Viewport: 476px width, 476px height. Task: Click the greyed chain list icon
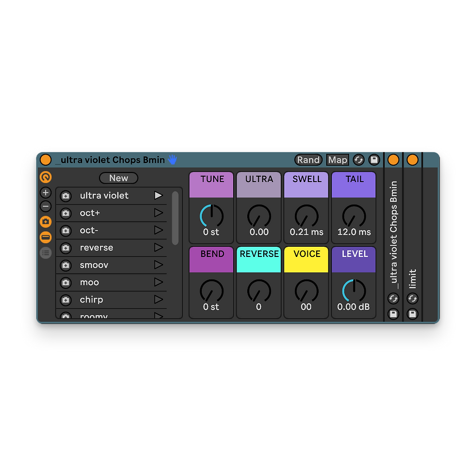point(46,253)
